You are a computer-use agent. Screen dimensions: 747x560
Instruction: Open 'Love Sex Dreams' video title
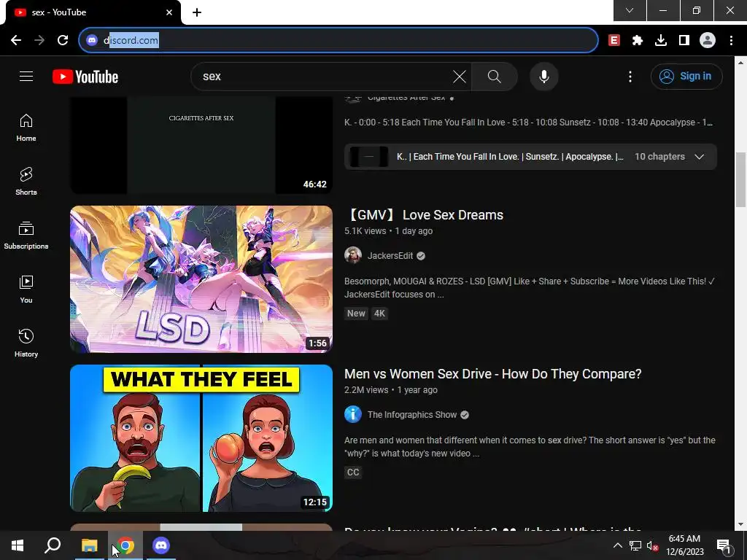click(424, 215)
